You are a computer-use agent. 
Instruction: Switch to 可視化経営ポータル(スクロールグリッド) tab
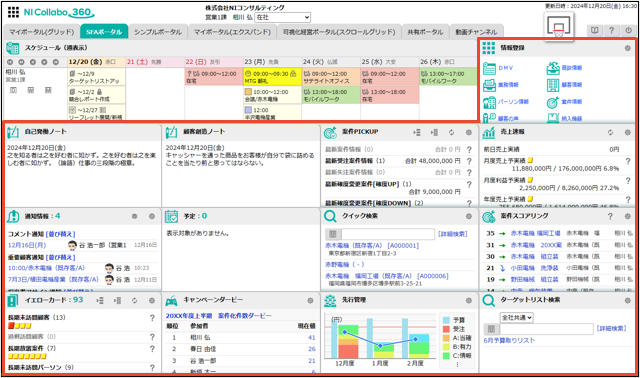pos(339,32)
